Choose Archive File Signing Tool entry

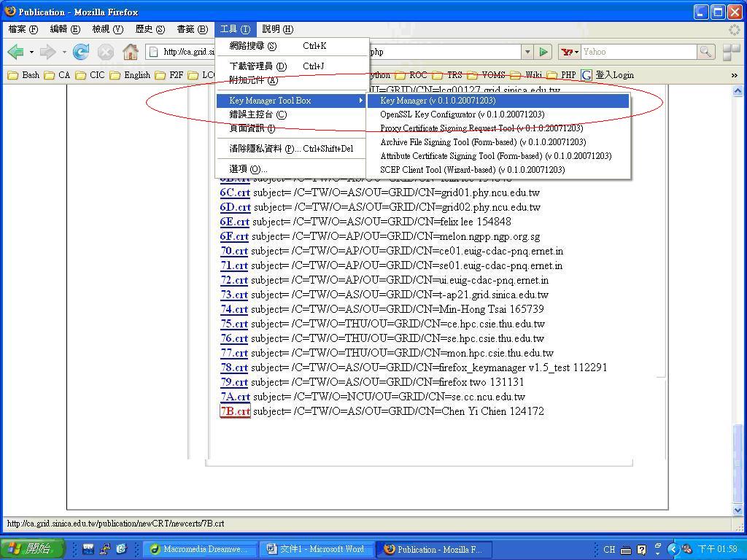pyautogui.click(x=498, y=142)
